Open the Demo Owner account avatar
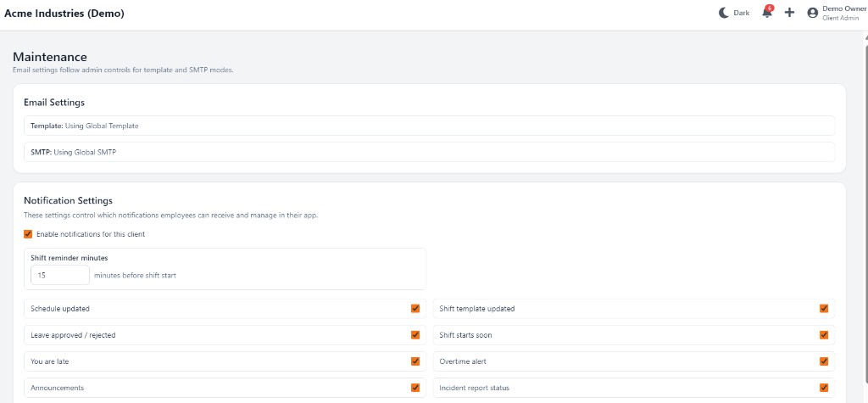The height and width of the screenshot is (403, 868). pyautogui.click(x=813, y=13)
